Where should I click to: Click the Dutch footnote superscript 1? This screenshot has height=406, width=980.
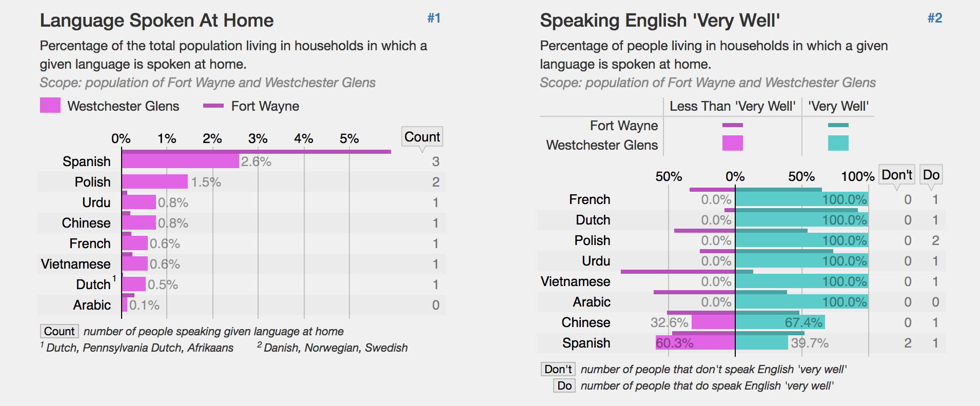pos(114,279)
